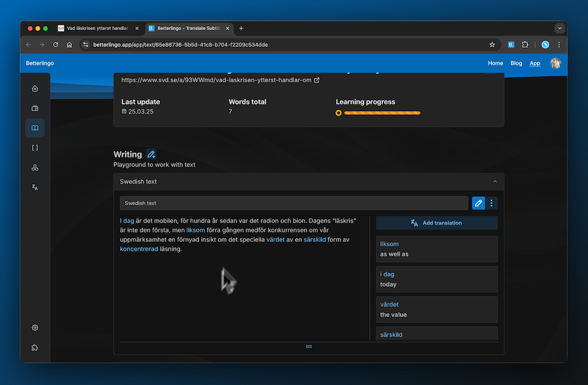Collapse the Swedish text section chevron

[495, 182]
